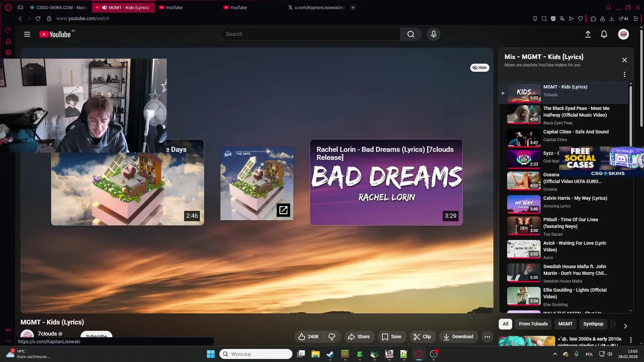Open Opera pinboard pin icon

[x=535, y=19]
